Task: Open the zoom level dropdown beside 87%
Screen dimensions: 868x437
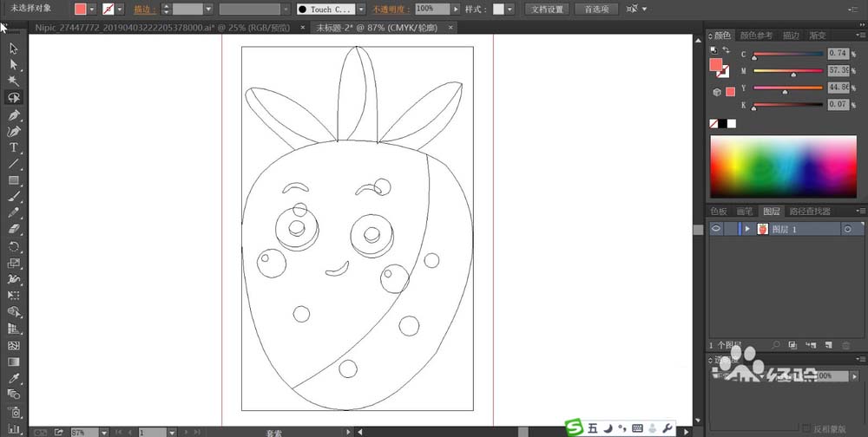Action: coord(103,432)
